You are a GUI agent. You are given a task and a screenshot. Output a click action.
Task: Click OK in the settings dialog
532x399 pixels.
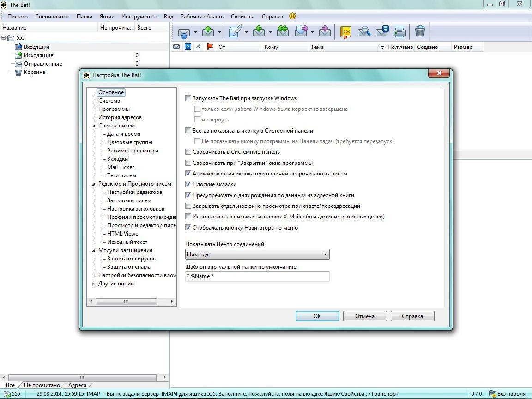coord(317,316)
